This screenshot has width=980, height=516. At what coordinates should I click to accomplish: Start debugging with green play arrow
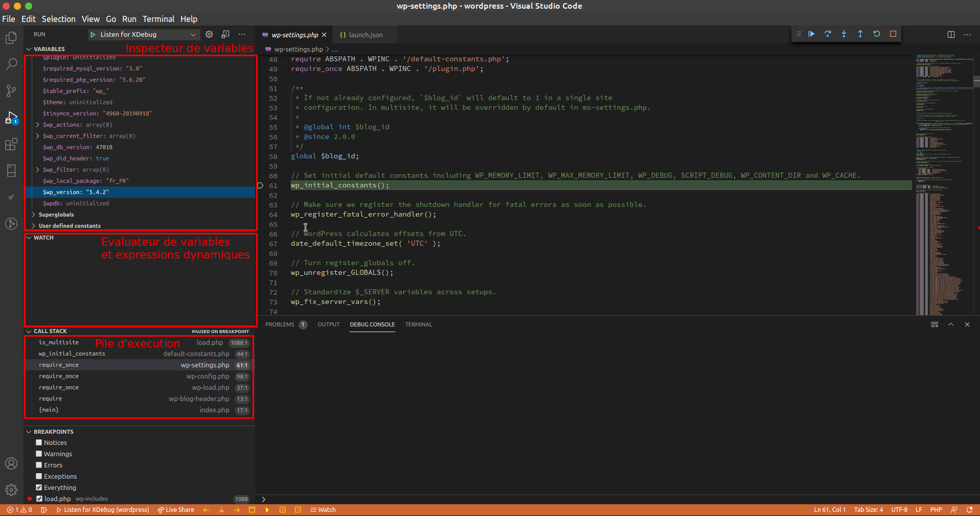point(93,35)
